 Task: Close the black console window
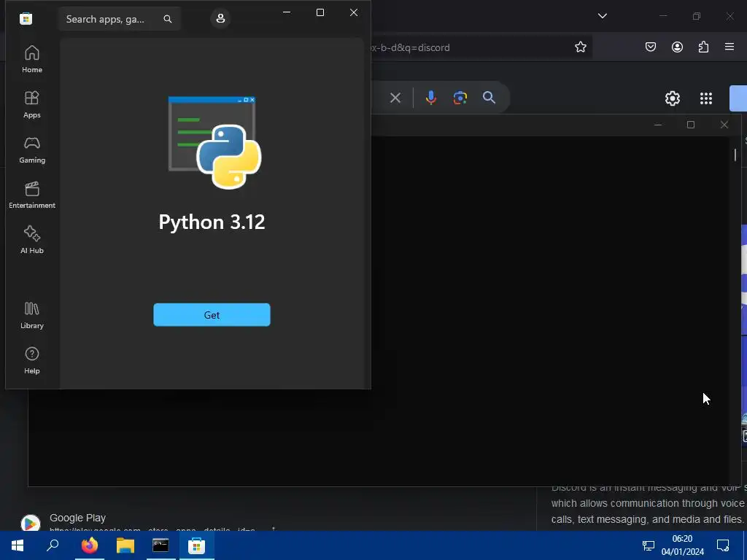724,125
